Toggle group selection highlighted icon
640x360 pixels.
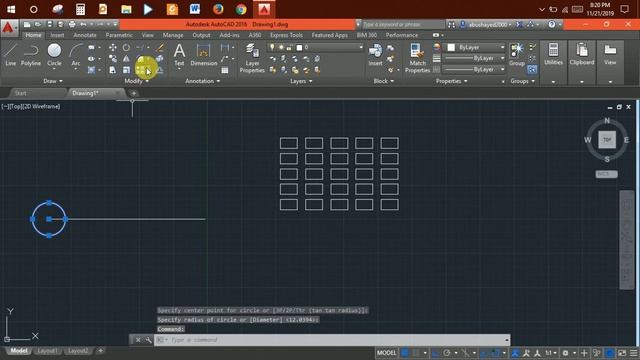532,70
